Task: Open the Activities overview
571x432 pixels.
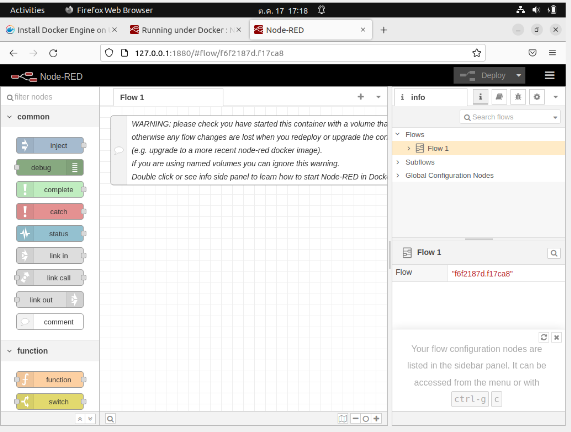Action: [27, 10]
